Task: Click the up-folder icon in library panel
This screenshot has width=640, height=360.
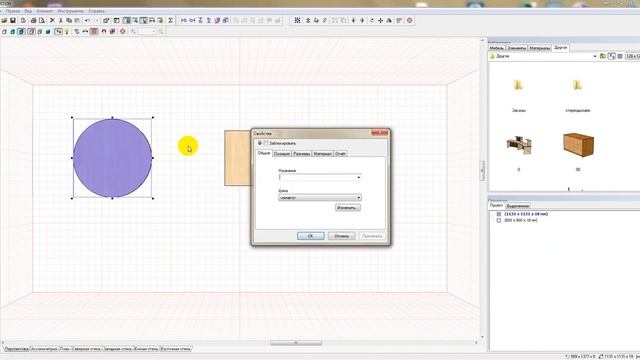Action: pos(602,56)
